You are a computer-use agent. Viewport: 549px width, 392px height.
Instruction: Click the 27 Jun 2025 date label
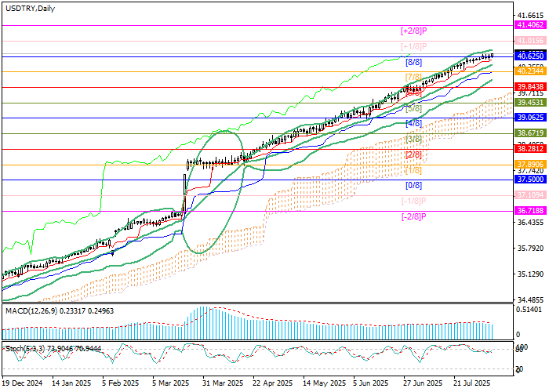point(424,383)
